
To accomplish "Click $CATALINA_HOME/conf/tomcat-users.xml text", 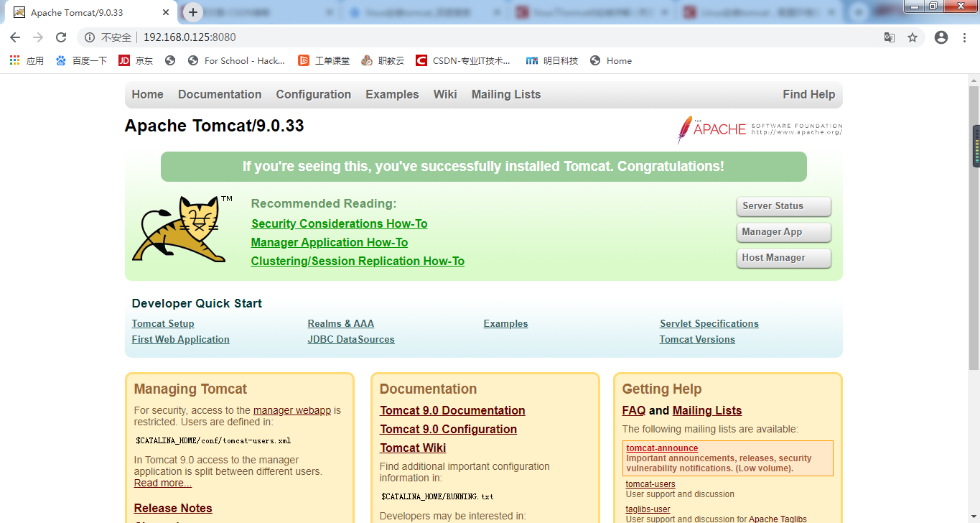I will pyautogui.click(x=213, y=440).
